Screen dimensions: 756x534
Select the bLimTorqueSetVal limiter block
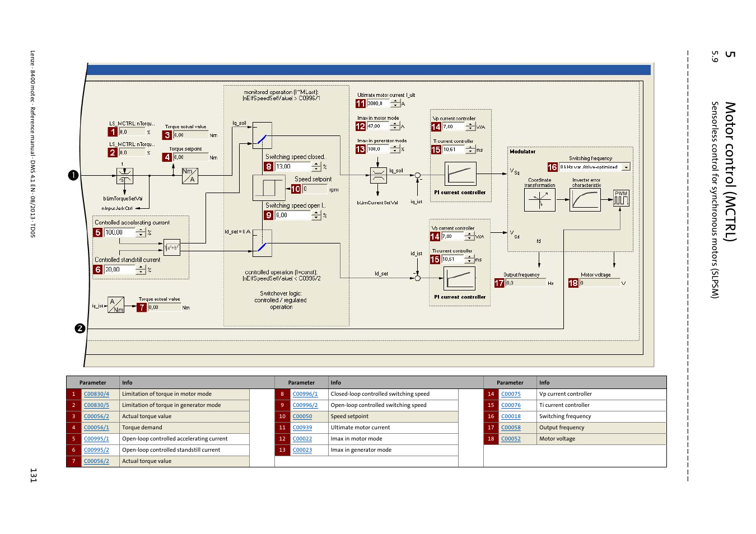124,176
